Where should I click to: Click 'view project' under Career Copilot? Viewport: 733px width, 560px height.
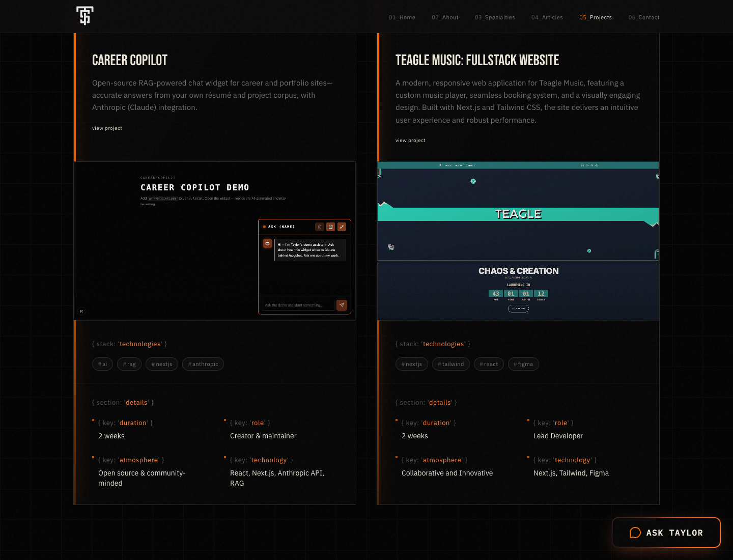(x=107, y=128)
